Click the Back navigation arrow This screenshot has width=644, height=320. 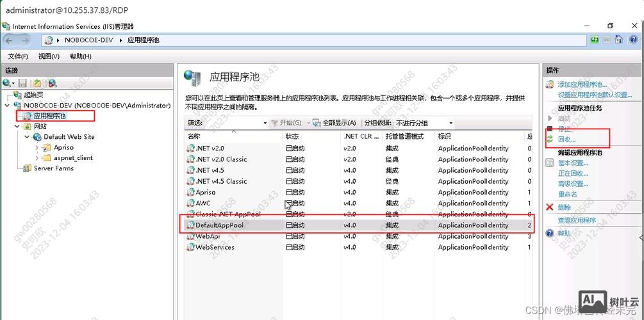(x=10, y=40)
